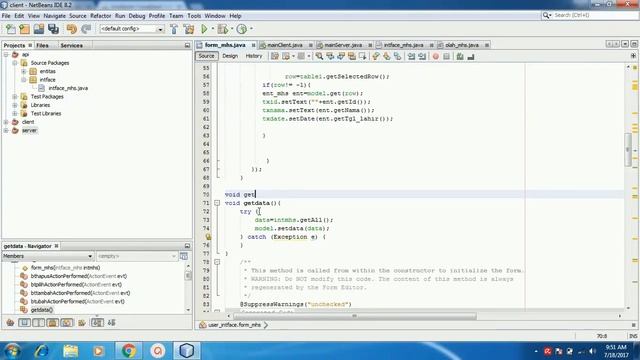Open the Profile Project dropdown arrow

251,29
